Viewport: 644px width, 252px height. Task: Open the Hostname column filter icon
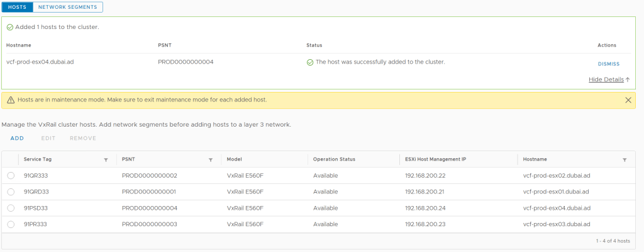tap(624, 160)
